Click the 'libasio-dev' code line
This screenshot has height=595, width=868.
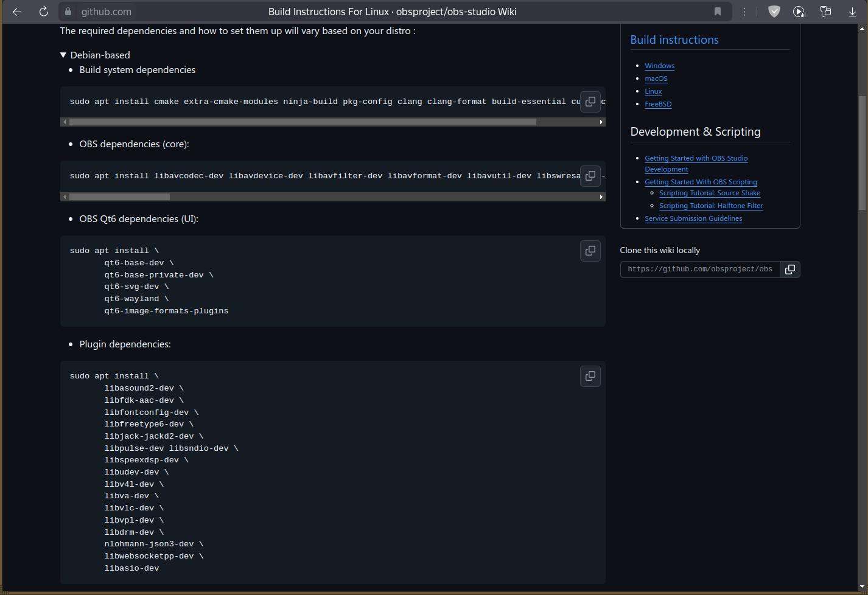pos(131,568)
